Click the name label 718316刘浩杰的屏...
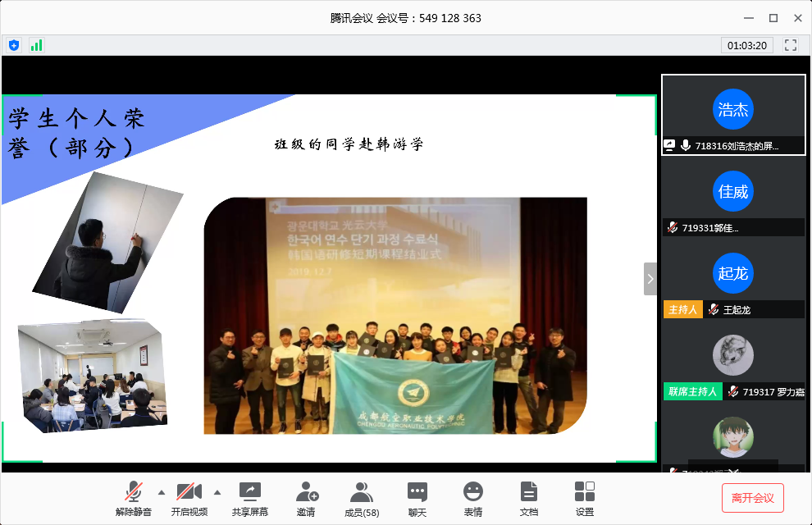Viewport: 812px width, 525px height. pos(737,146)
